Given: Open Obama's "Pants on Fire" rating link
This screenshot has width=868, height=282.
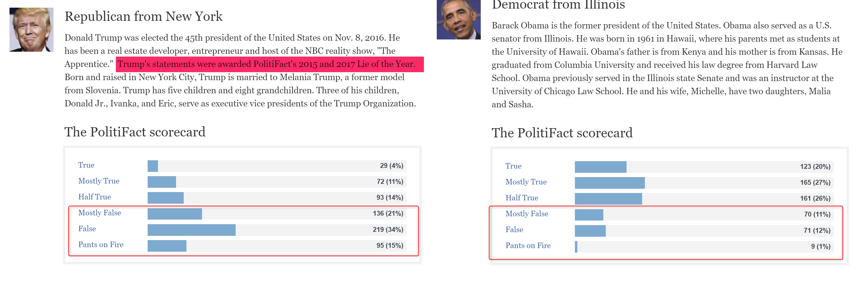Looking at the screenshot, I should click(528, 246).
